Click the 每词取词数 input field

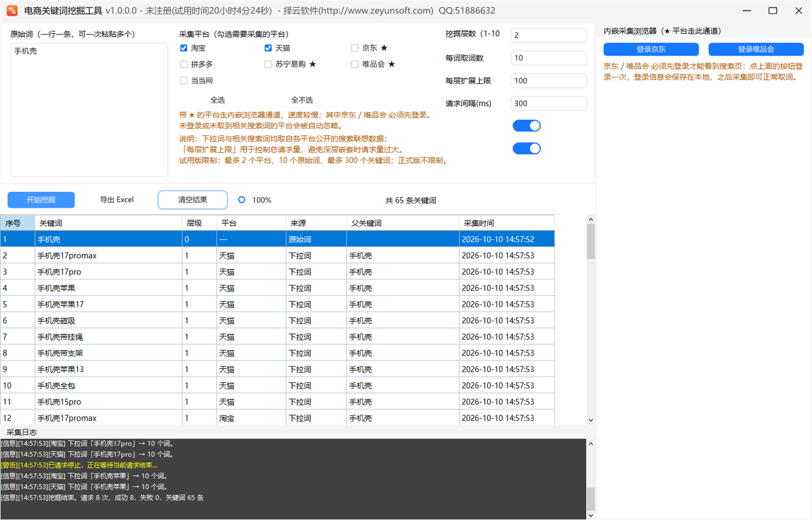pyautogui.click(x=549, y=58)
